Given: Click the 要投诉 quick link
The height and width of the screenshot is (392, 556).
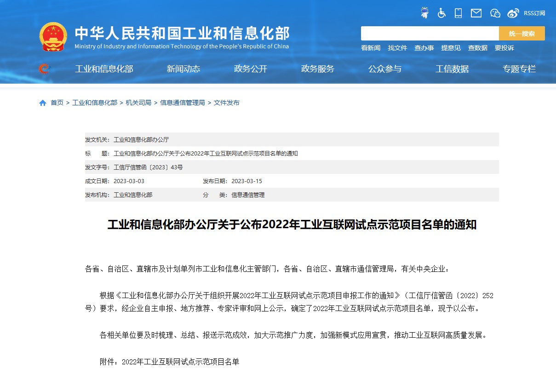Looking at the screenshot, I should [504, 48].
